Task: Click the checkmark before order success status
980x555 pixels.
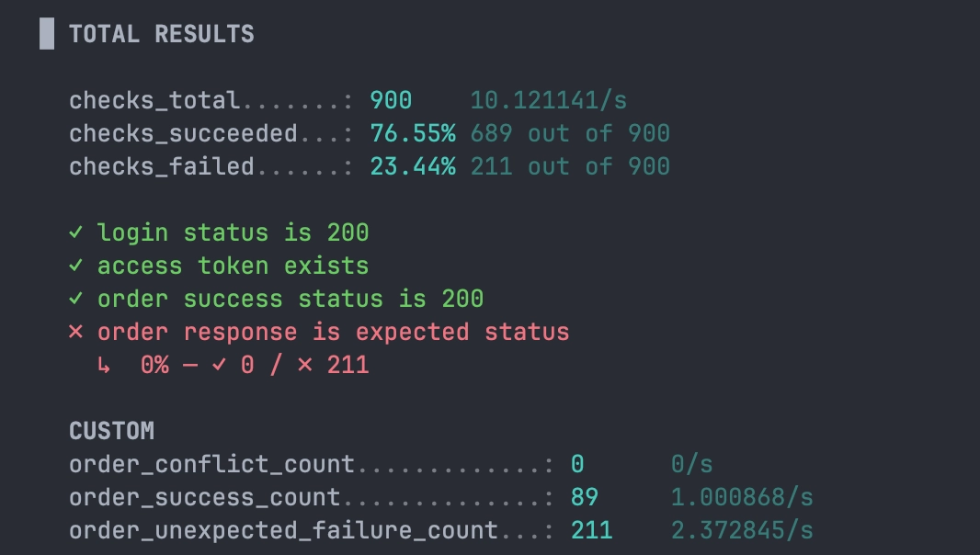Action: (x=75, y=299)
